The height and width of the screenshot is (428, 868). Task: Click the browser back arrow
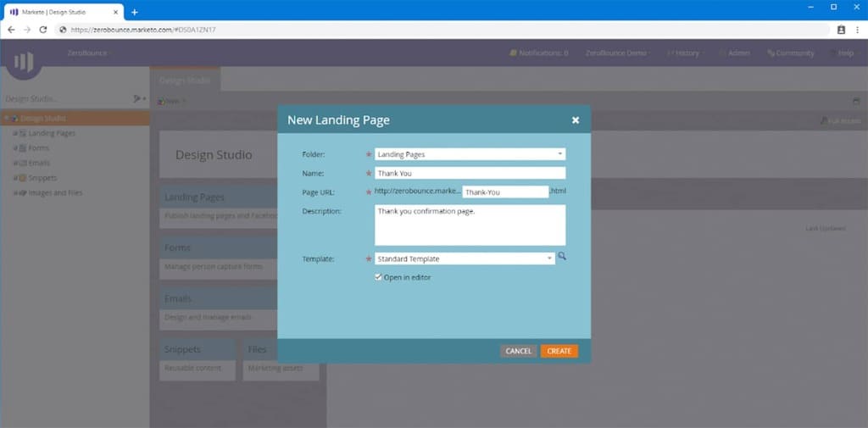(x=11, y=30)
